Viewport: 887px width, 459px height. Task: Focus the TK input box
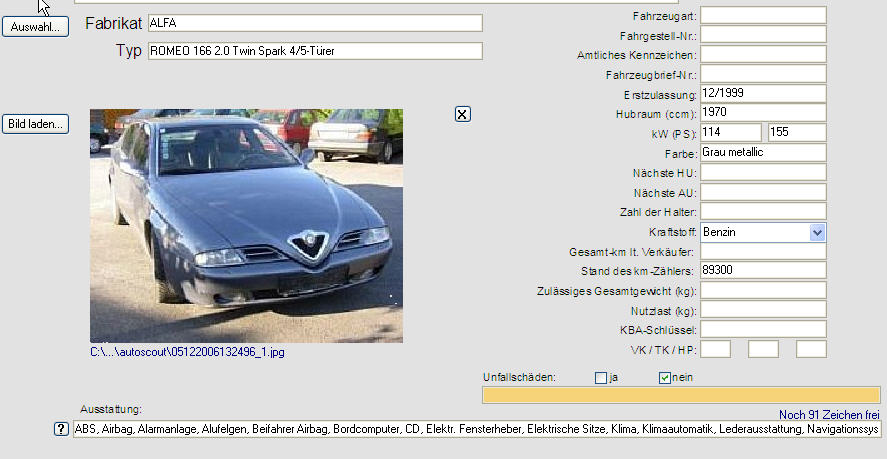click(x=763, y=349)
